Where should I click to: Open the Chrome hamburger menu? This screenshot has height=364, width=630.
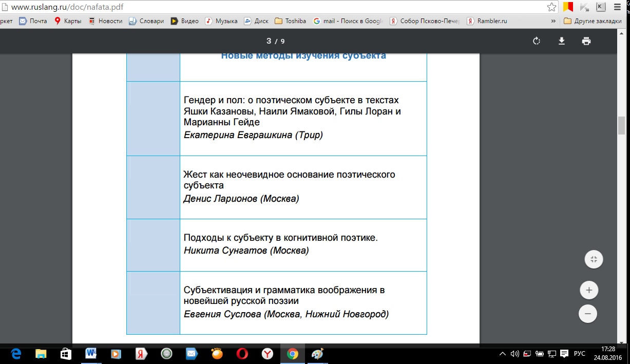tap(617, 7)
